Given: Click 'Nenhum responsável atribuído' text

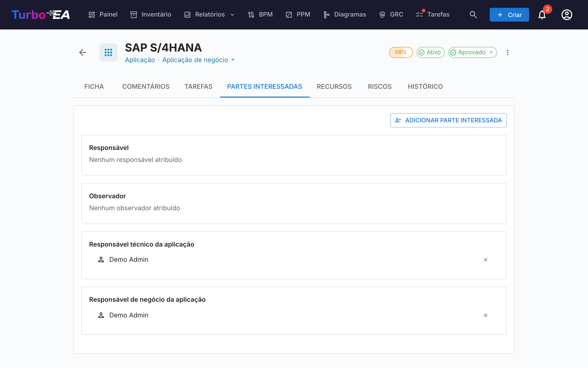Looking at the screenshot, I should click(135, 160).
